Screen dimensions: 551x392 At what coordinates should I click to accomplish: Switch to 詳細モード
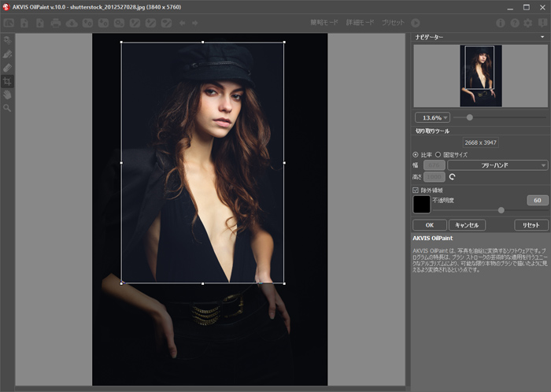[361, 23]
